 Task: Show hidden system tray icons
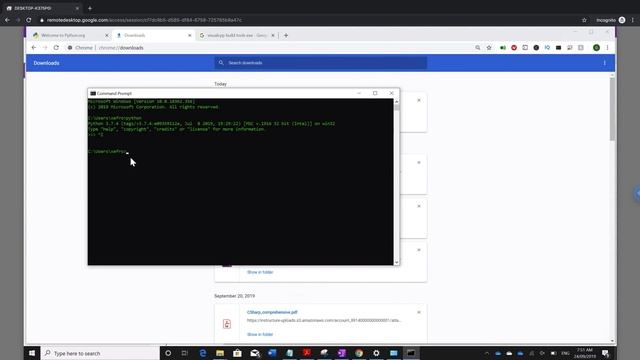point(487,353)
